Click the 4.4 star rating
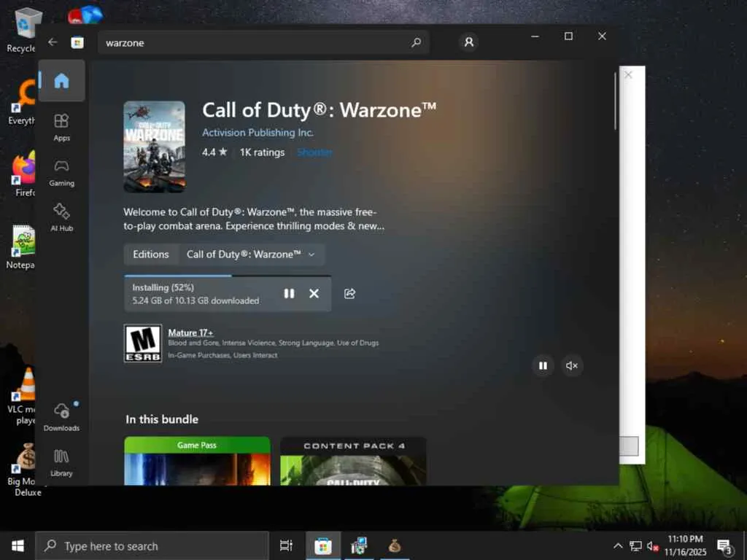Image resolution: width=747 pixels, height=560 pixels. (214, 152)
